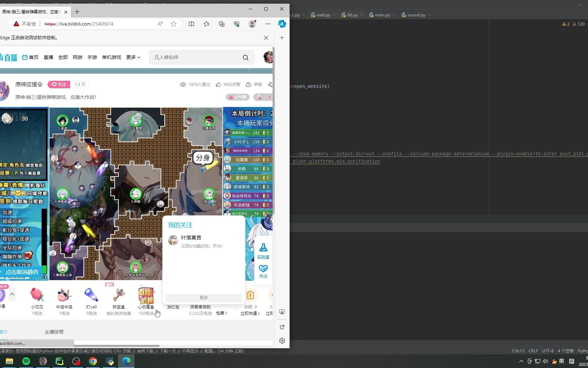Click UTF-8 encoding in PyCharm status bar
Screen dimensions: 588x368
tap(548, 351)
